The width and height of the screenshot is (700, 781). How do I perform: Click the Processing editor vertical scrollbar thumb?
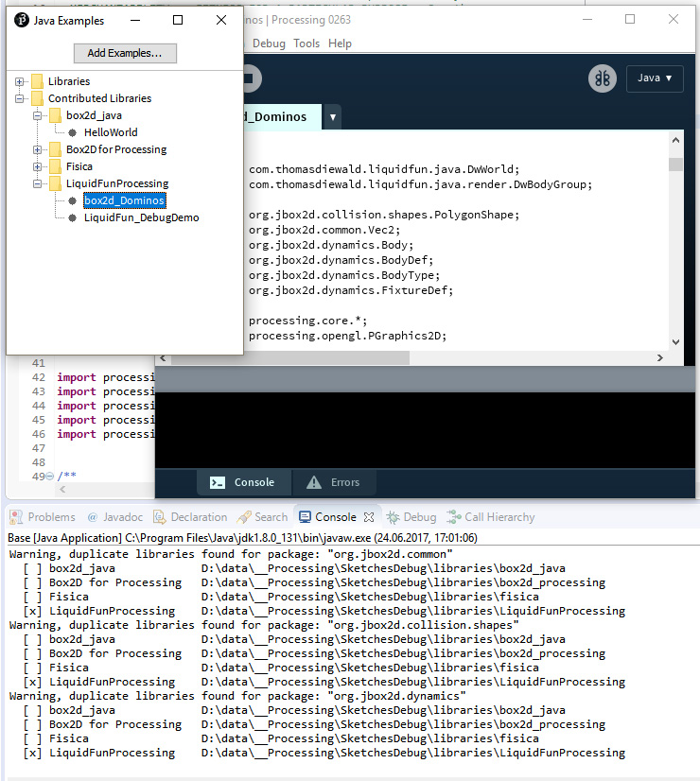tap(675, 165)
